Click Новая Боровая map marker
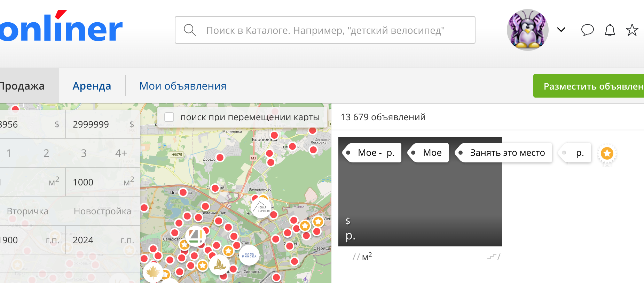 tap(261, 208)
